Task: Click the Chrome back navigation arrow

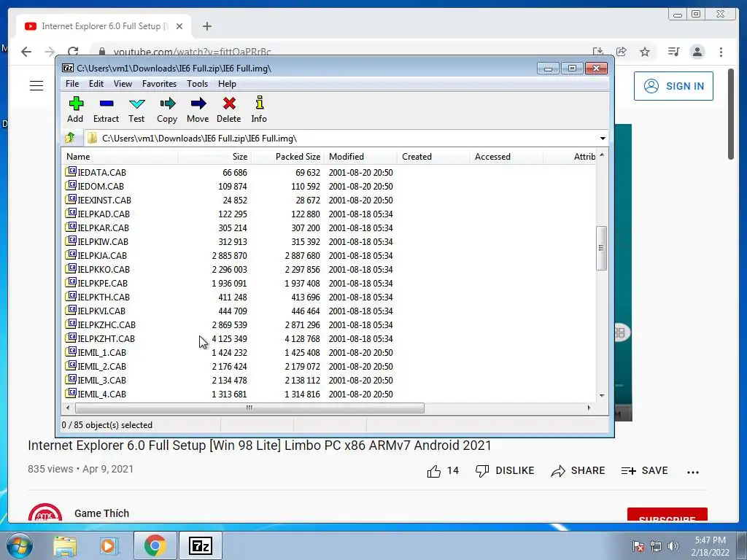Action: tap(26, 52)
